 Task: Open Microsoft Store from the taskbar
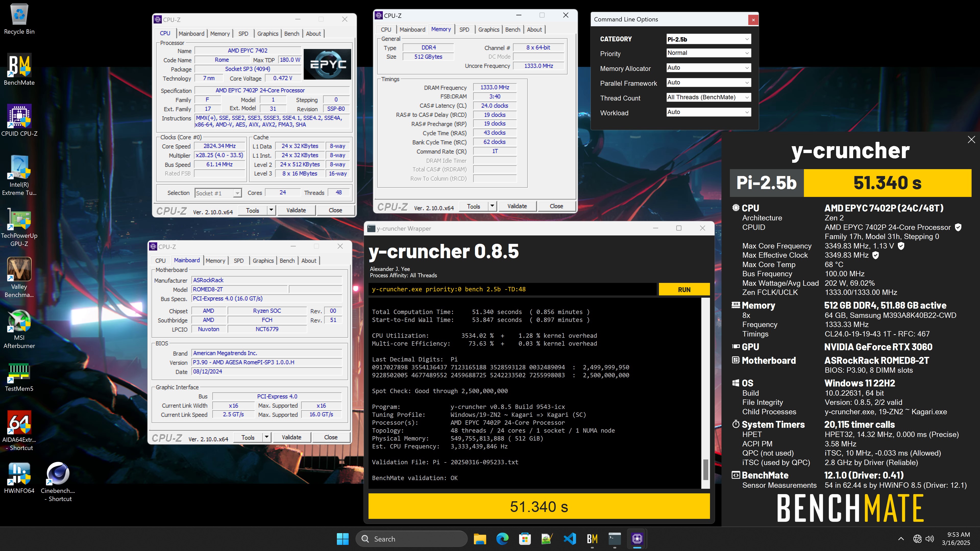coord(525,539)
